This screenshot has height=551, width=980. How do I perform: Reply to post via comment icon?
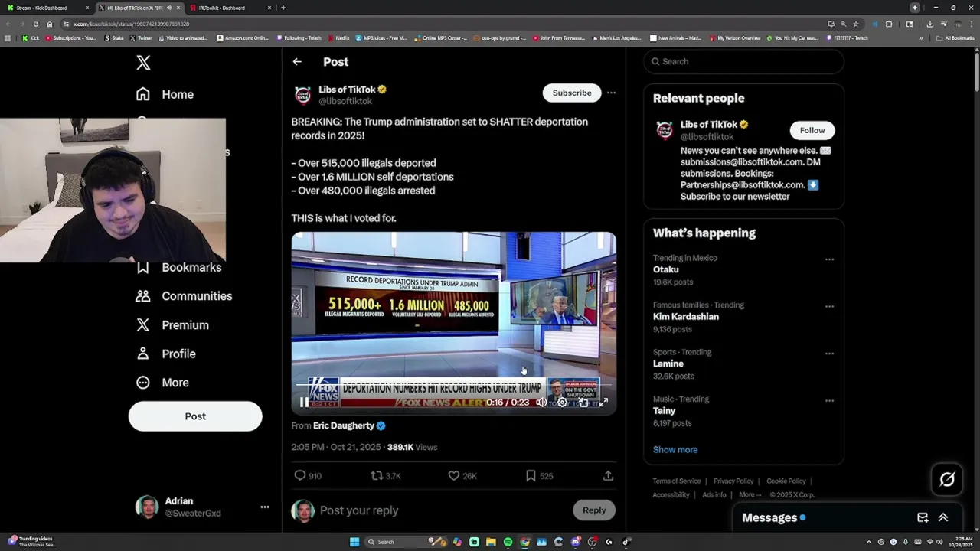pyautogui.click(x=300, y=476)
